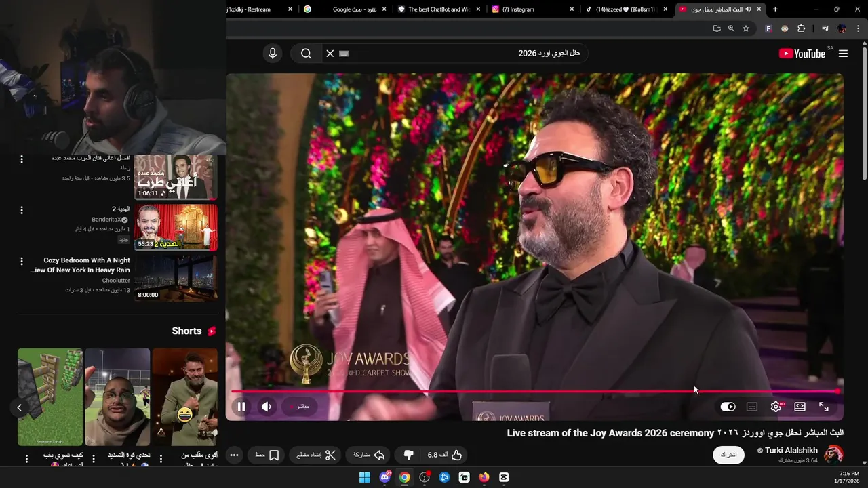This screenshot has height=488, width=868.
Task: Switch the player to theater mode
Action: click(x=800, y=407)
